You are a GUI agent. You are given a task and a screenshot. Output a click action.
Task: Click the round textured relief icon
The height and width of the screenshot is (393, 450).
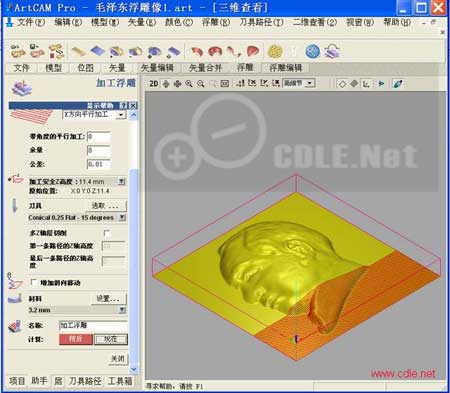pyautogui.click(x=275, y=51)
